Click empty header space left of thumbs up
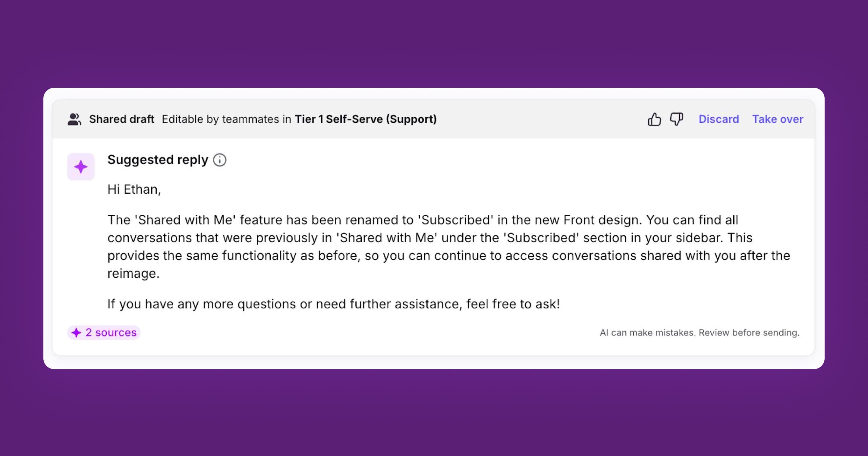 [x=539, y=119]
